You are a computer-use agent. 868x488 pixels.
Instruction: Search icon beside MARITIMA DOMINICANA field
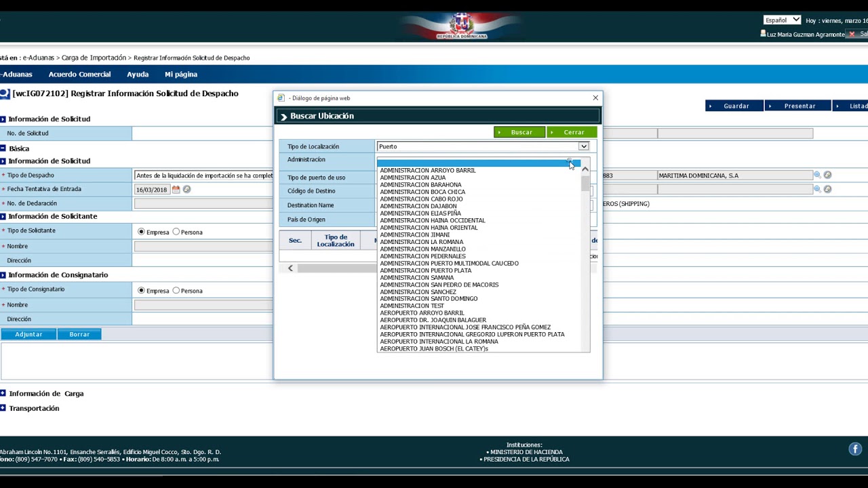point(817,175)
